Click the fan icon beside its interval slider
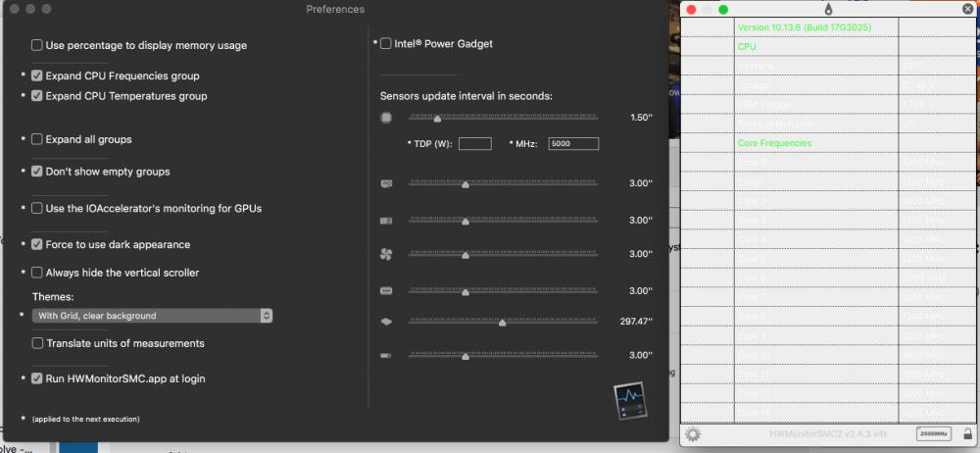This screenshot has height=453, width=980. tap(386, 254)
